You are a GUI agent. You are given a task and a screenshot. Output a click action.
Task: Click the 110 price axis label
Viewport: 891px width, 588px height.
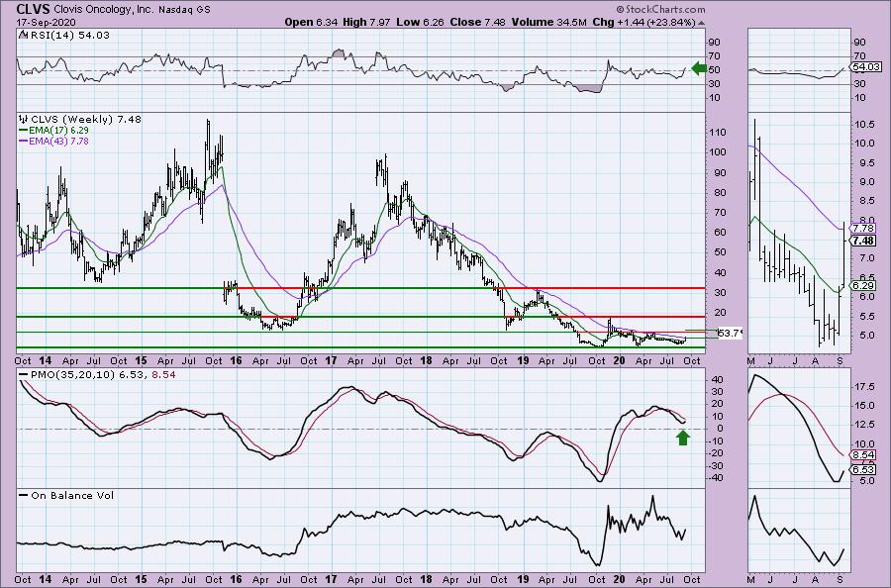(719, 133)
